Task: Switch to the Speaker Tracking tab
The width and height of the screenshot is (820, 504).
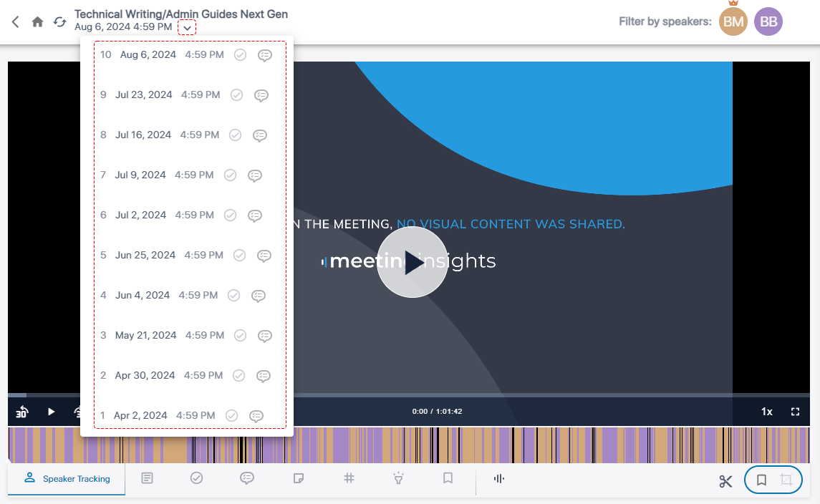Action: coord(67,478)
